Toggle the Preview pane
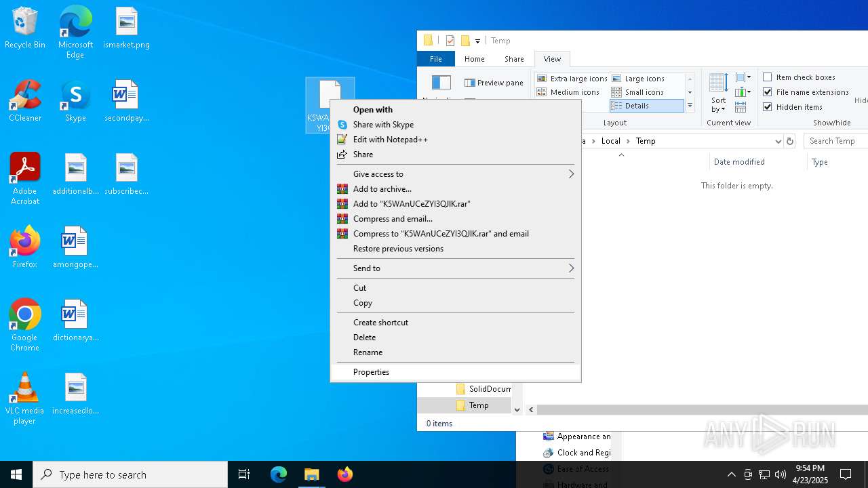 (x=494, y=83)
